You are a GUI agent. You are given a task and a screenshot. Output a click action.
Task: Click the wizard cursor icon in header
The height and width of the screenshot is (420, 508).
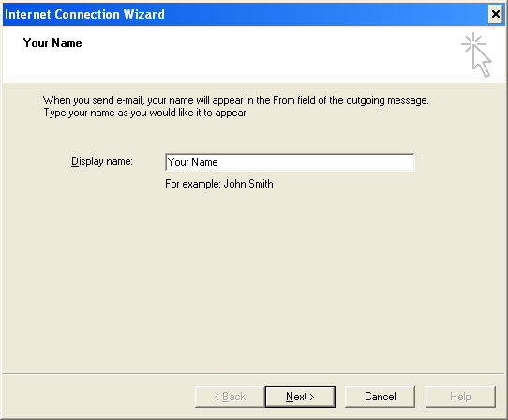pyautogui.click(x=476, y=54)
